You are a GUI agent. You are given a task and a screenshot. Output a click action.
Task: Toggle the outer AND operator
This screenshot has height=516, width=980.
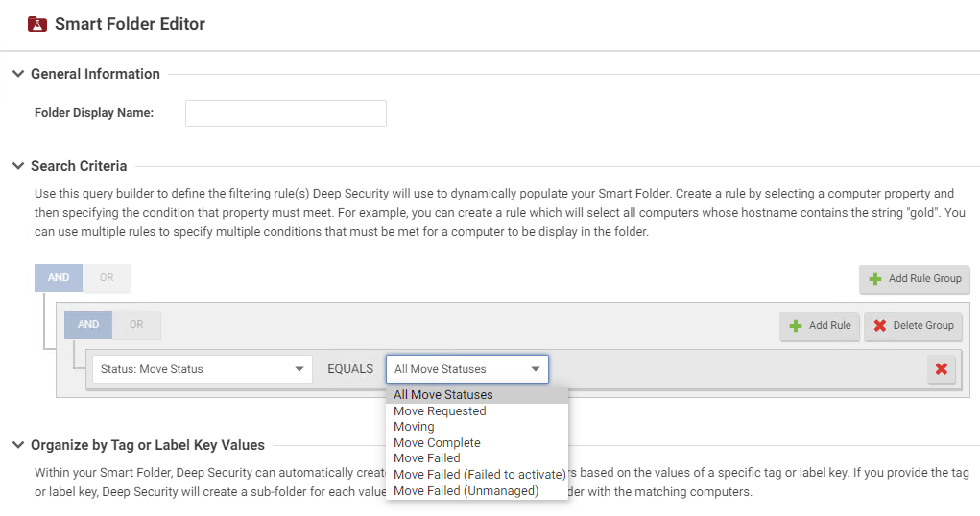[59, 278]
